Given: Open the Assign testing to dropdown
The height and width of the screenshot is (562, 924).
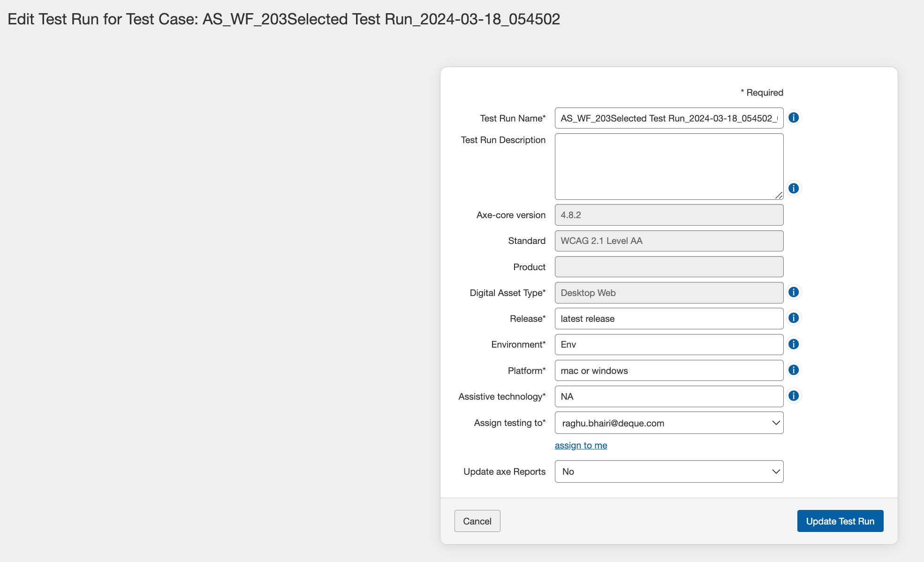Looking at the screenshot, I should pos(669,423).
